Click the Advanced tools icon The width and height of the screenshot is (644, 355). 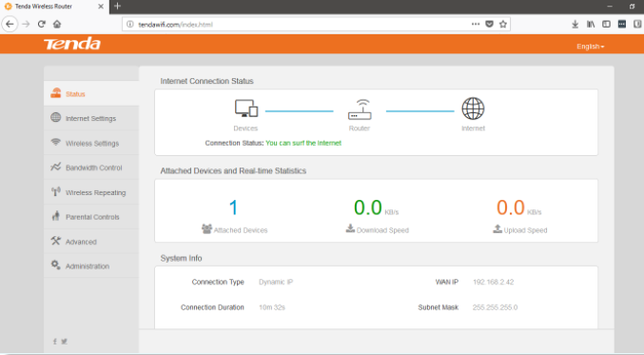click(56, 241)
